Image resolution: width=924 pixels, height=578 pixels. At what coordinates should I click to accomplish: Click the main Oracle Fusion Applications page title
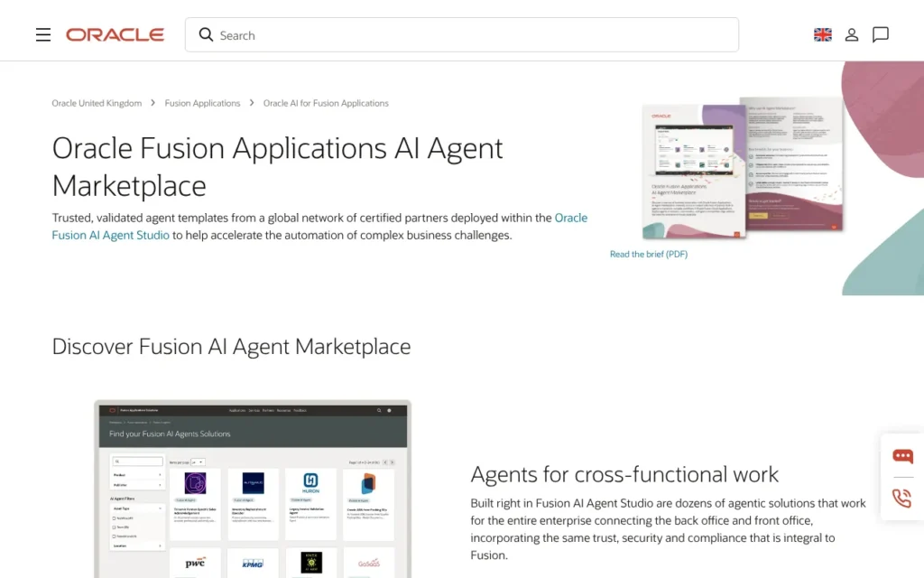277,167
